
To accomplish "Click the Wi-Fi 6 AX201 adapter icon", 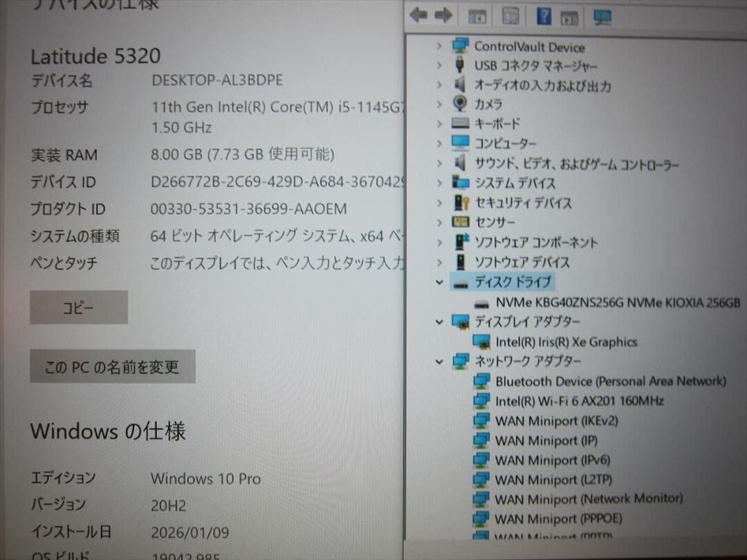I will [481, 401].
